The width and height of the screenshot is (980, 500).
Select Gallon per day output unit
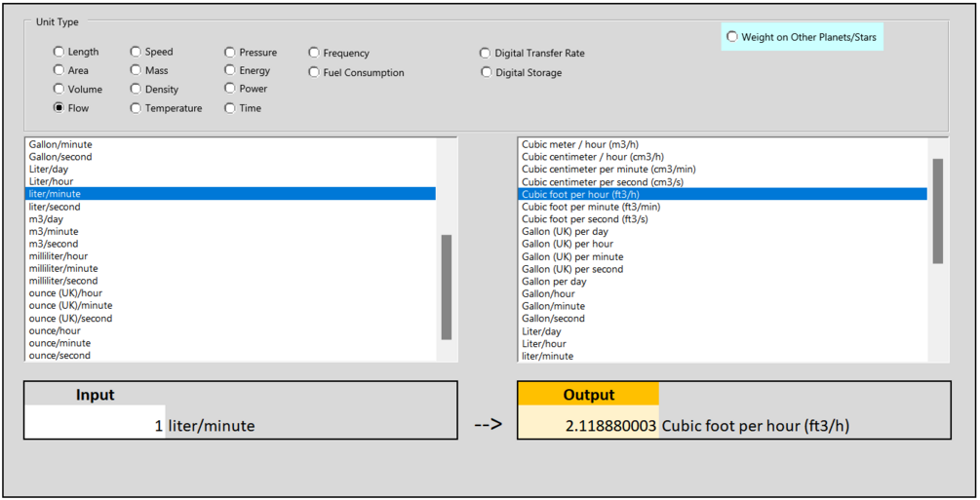(723, 282)
